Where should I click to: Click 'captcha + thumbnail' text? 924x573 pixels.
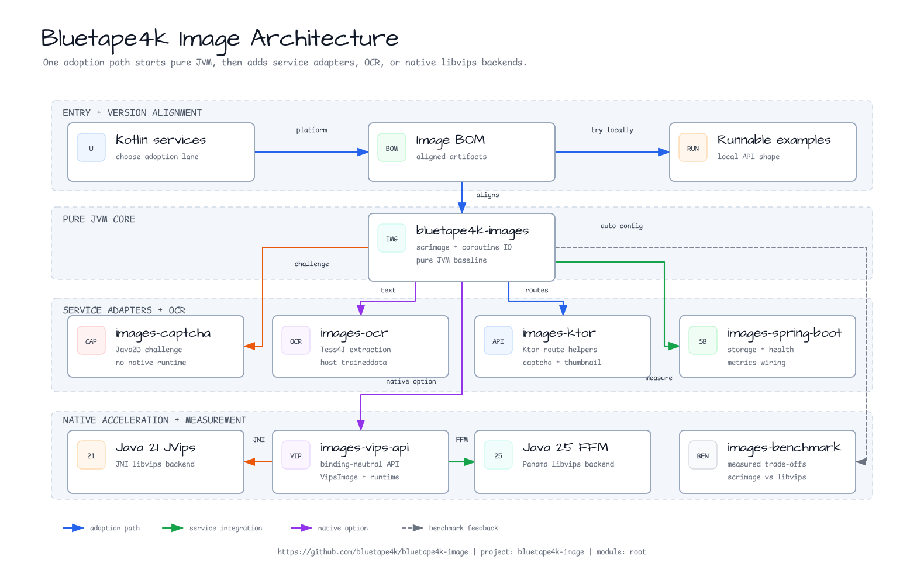point(562,363)
